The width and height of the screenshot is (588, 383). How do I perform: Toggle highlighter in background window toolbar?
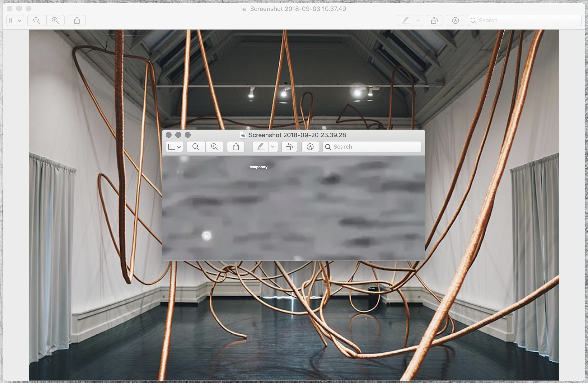pos(406,20)
